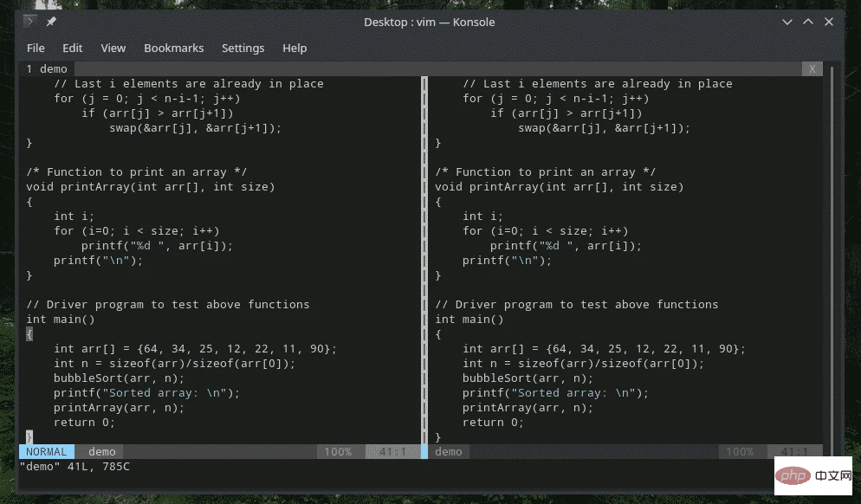
Task: Open the Edit menu
Action: (x=73, y=48)
